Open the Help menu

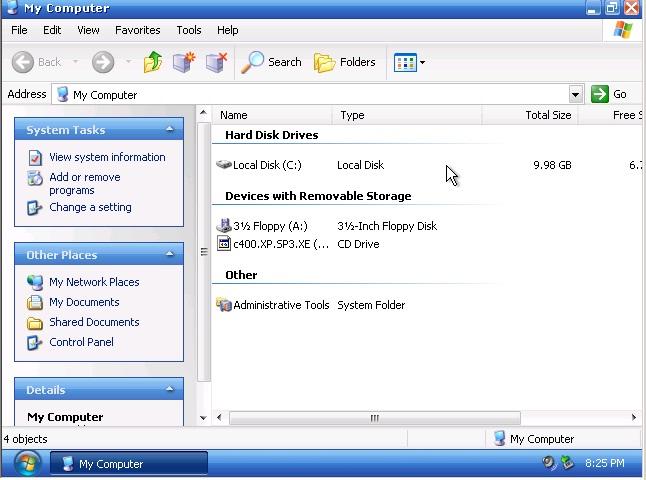[x=227, y=30]
